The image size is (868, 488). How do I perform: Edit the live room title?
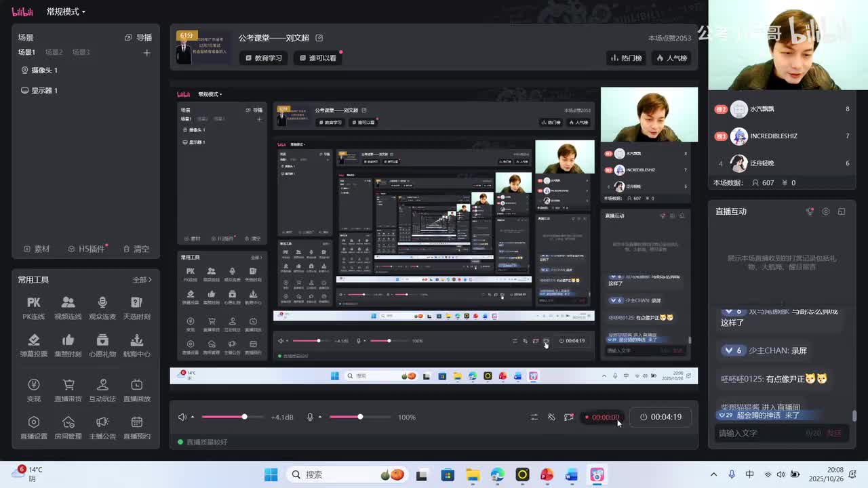[x=319, y=38]
